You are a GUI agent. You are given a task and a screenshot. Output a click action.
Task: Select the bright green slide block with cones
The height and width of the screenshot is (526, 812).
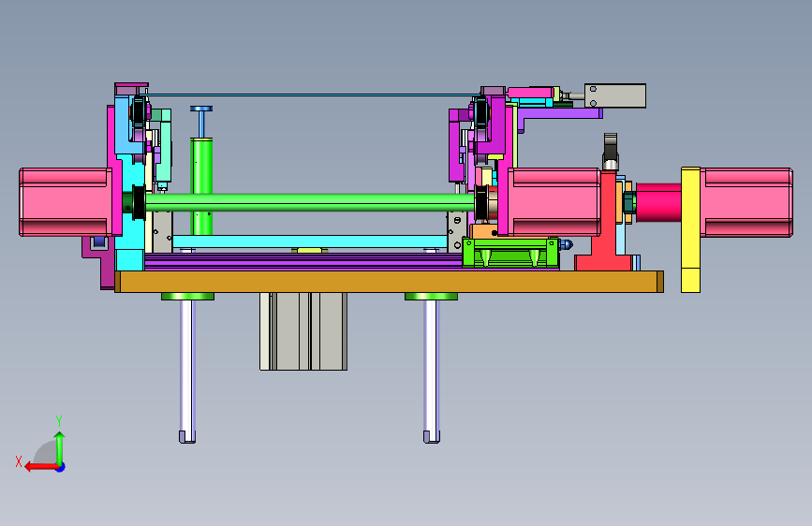pyautogui.click(x=510, y=253)
